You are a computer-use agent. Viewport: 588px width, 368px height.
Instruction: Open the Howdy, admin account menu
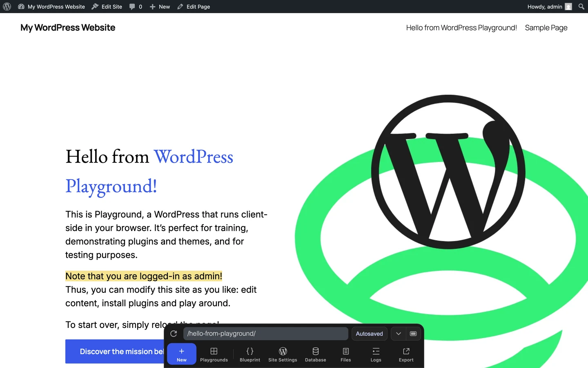click(x=549, y=7)
